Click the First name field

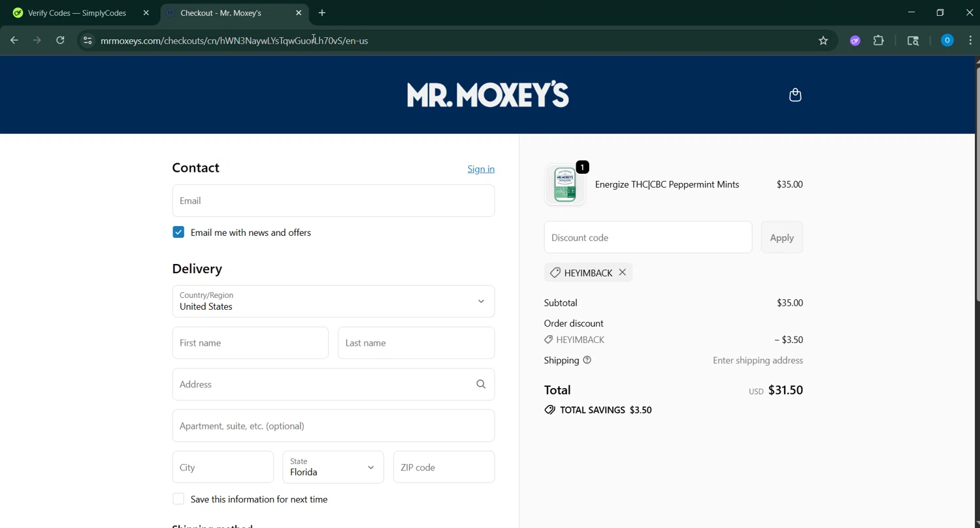[250, 343]
